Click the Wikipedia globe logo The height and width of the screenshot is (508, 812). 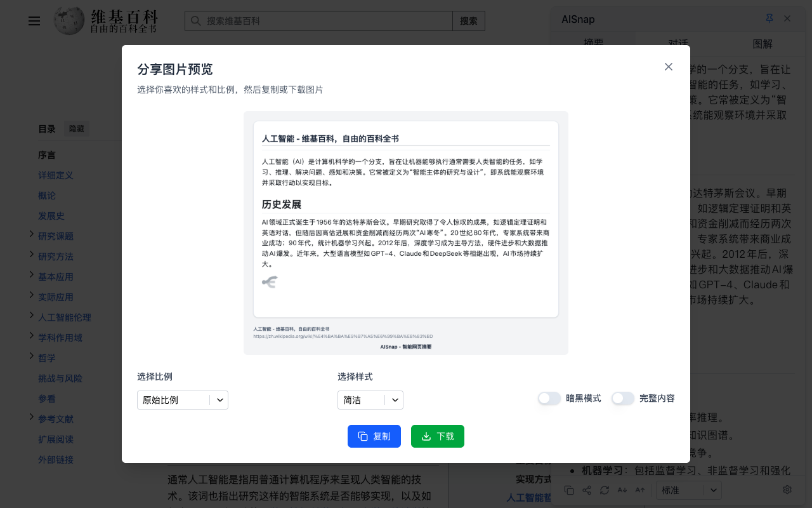coord(69,21)
